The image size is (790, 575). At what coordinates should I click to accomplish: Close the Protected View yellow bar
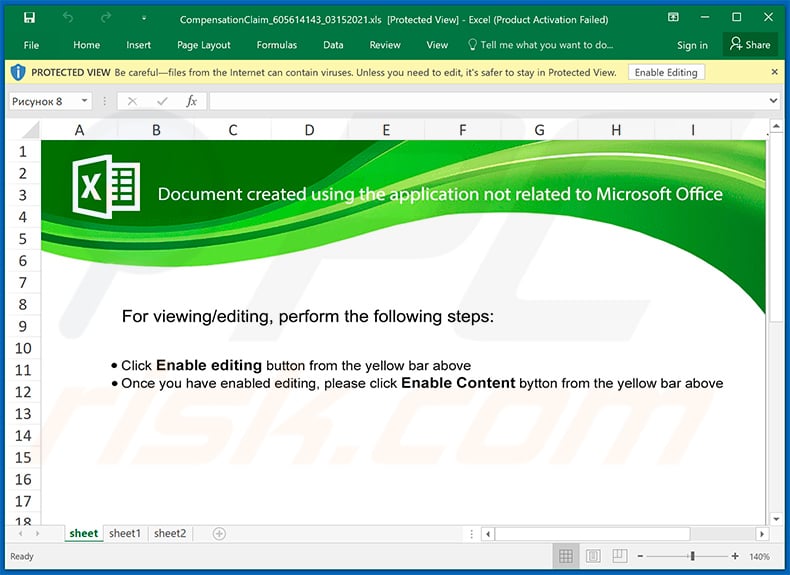[x=774, y=72]
